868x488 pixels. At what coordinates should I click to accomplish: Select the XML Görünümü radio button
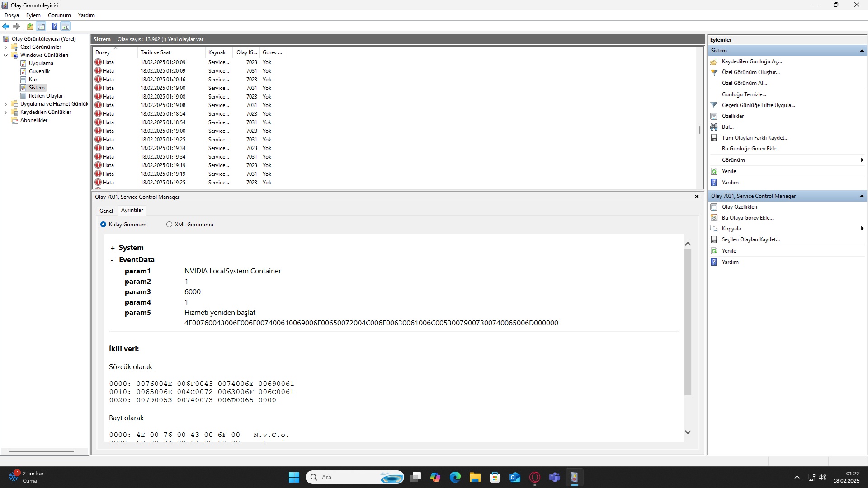170,225
